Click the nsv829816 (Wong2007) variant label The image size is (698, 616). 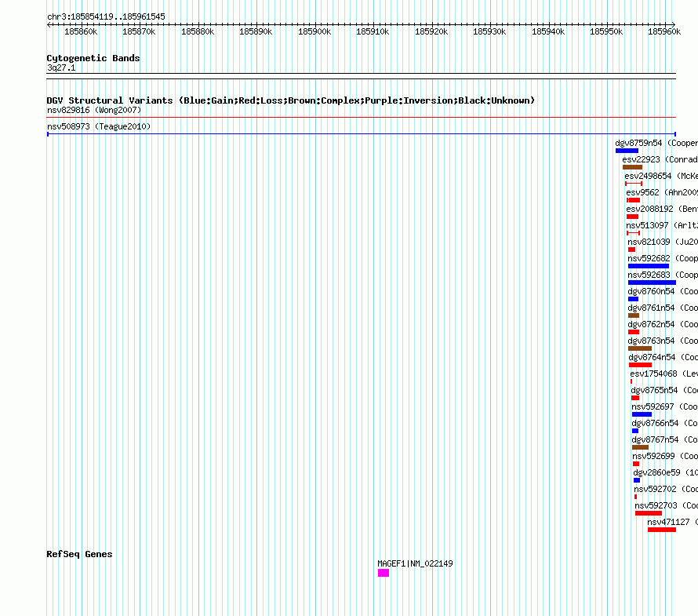click(94, 110)
